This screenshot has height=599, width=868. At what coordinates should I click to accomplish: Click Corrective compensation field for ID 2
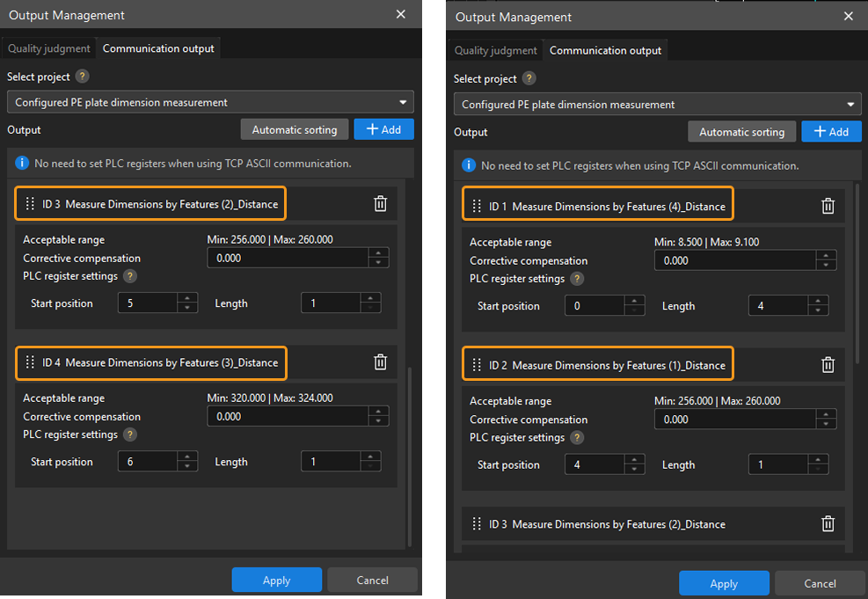coord(735,420)
